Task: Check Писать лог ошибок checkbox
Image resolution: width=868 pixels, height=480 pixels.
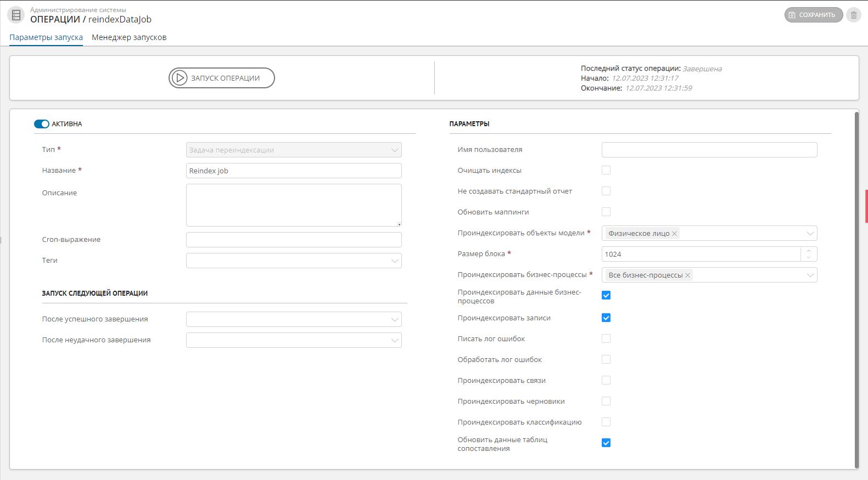Action: point(606,338)
